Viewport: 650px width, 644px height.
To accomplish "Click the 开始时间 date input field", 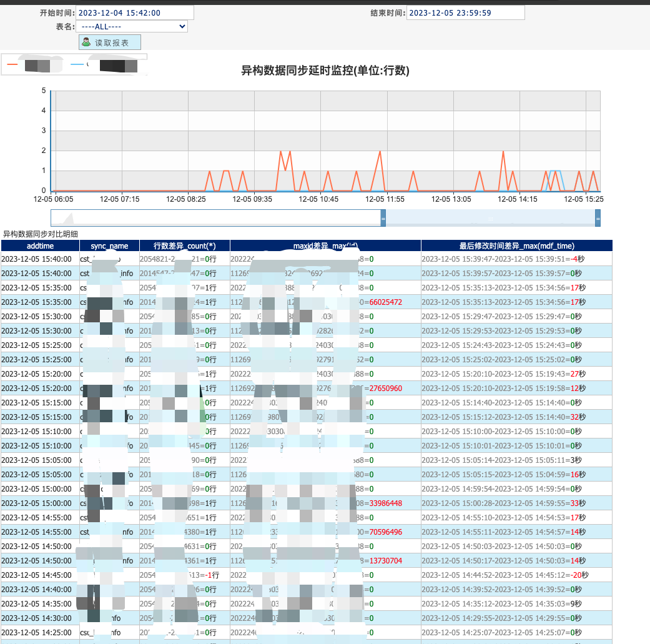I will point(134,12).
